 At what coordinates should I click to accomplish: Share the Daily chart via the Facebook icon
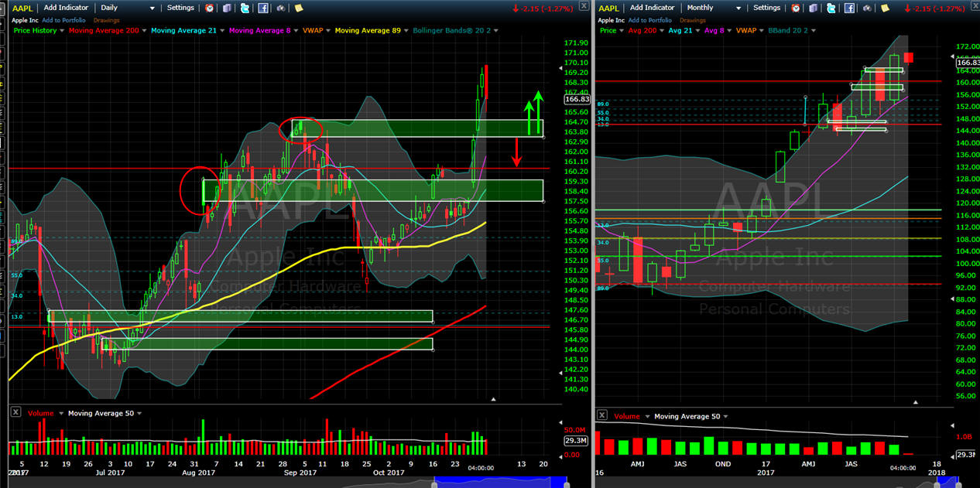point(263,8)
